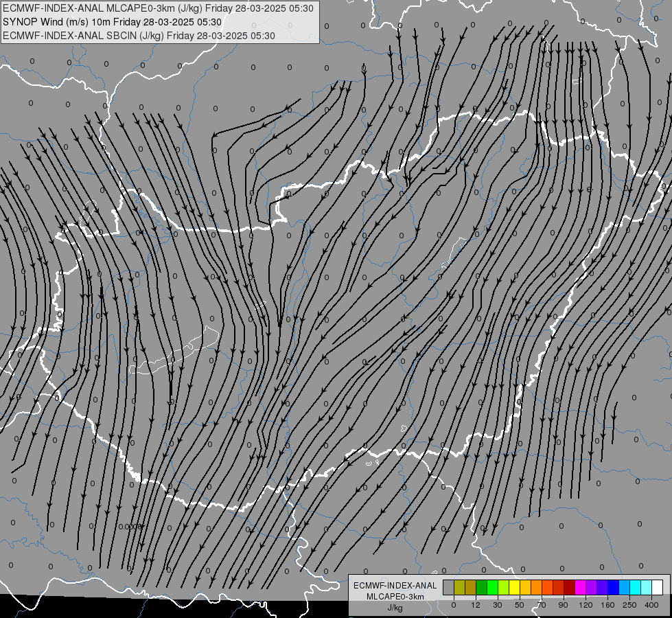672x618 pixels.
Task: Click the legend value 50 label
Action: [x=520, y=605]
